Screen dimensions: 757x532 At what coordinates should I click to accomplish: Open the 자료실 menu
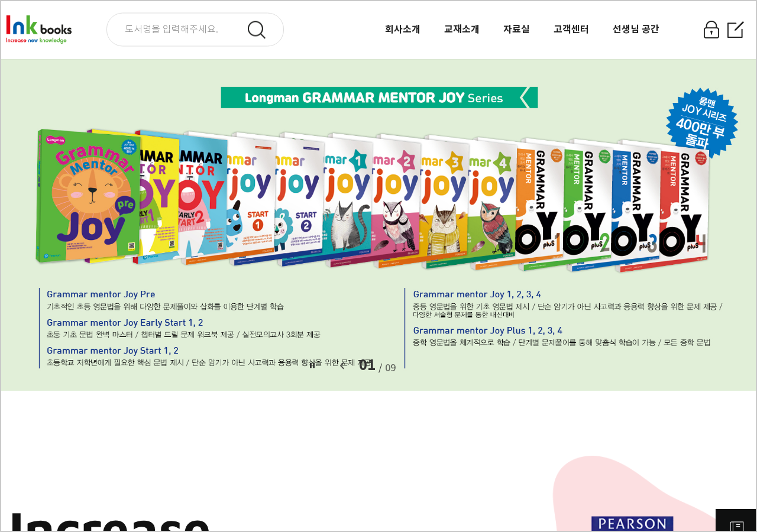point(516,29)
